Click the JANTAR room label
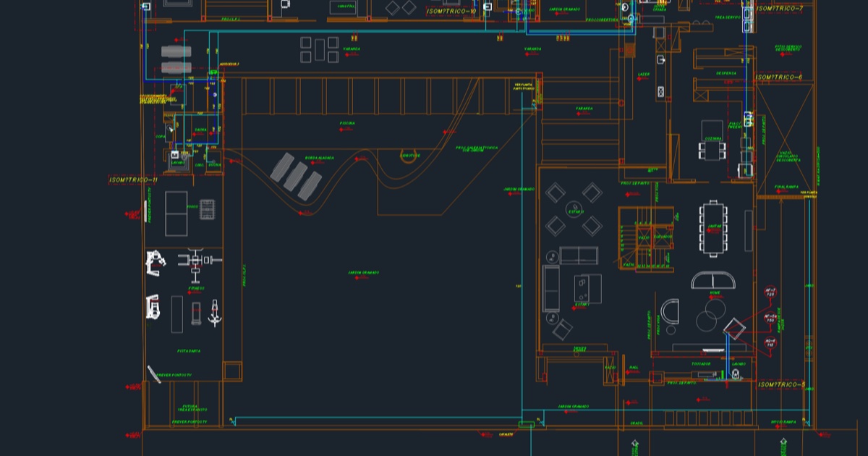Viewport: 868px width, 456px height. click(x=714, y=226)
